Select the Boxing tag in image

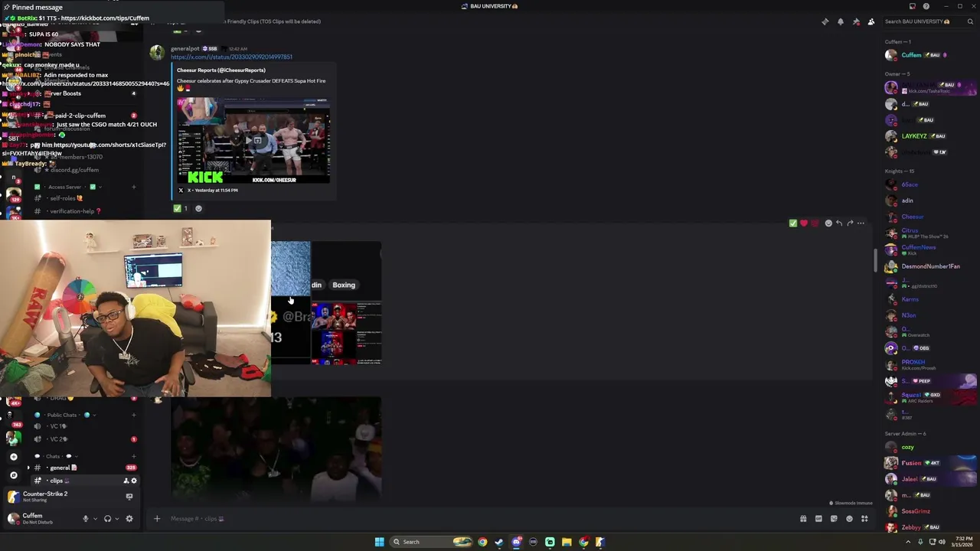(344, 285)
